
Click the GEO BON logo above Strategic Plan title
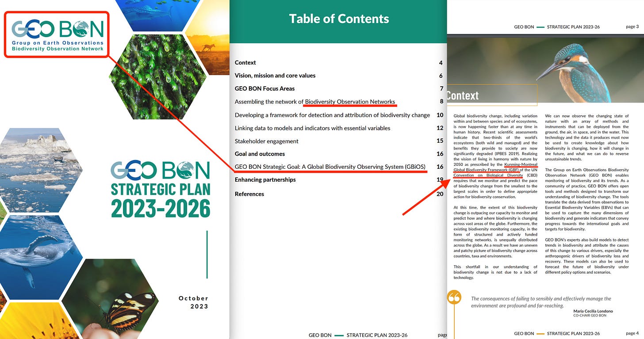point(160,171)
